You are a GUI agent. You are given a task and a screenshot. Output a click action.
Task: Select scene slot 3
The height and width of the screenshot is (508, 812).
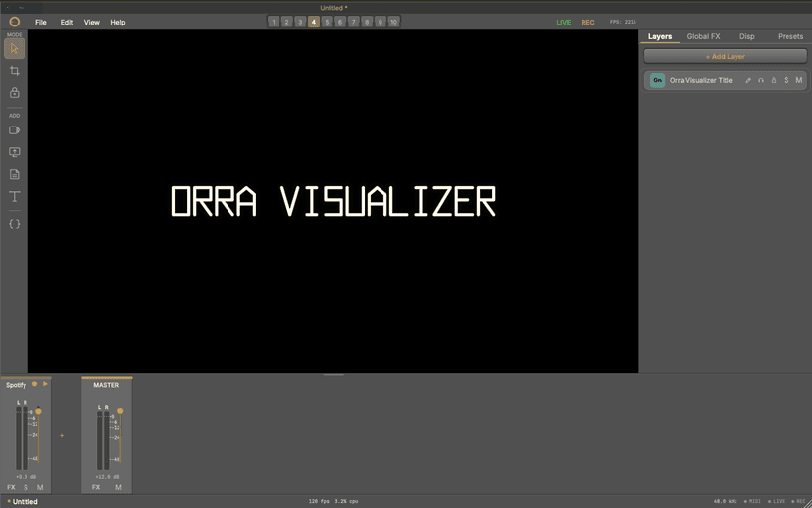[300, 22]
